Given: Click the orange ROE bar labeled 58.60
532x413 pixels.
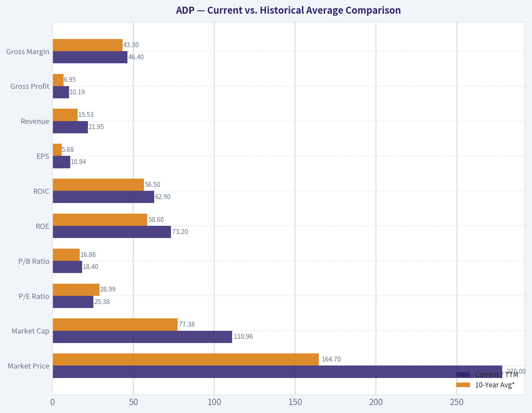Looking at the screenshot, I should (x=100, y=220).
